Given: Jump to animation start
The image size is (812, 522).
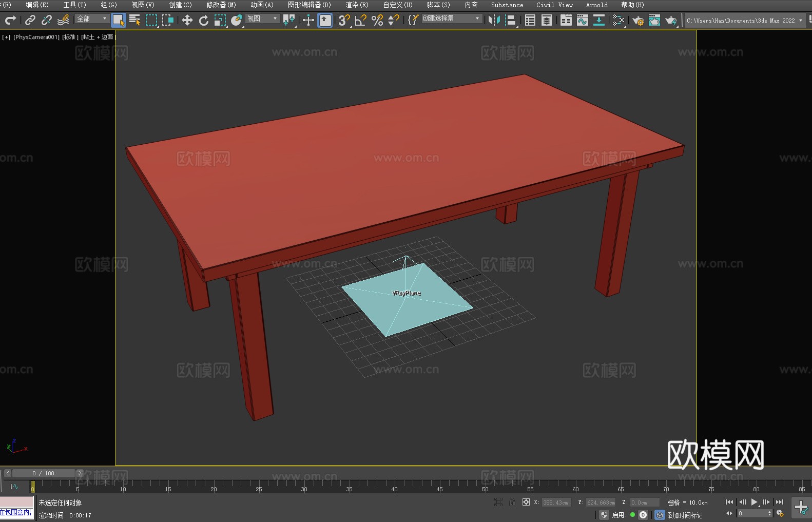Looking at the screenshot, I should [x=729, y=502].
